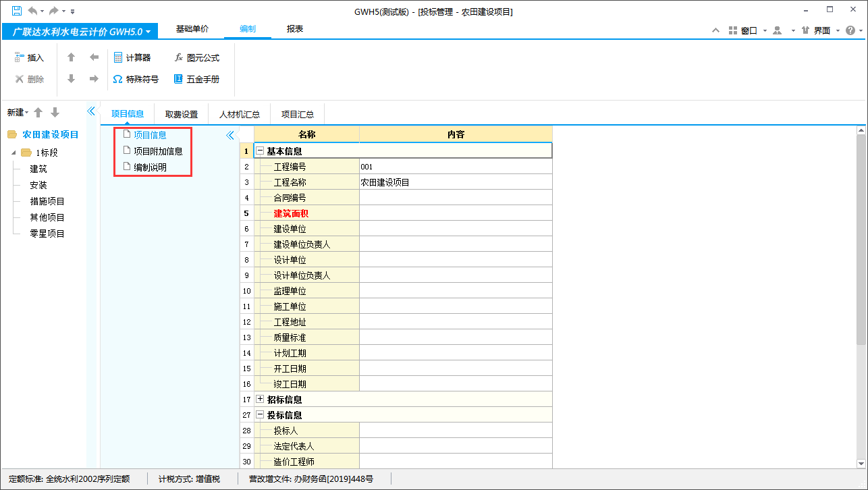Screen dimensions: 868x490
Task: Collapse the 1标段 tree node triangle
Action: (13, 153)
